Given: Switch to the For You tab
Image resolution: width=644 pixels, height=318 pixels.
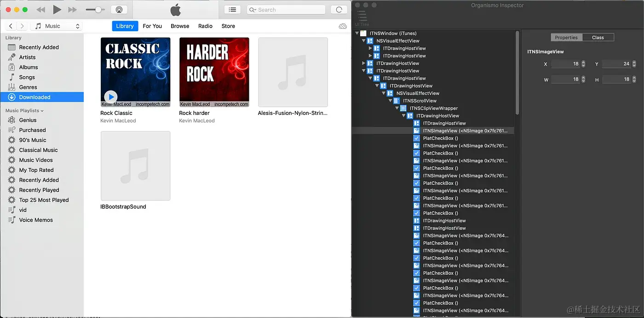Looking at the screenshot, I should [x=152, y=26].
